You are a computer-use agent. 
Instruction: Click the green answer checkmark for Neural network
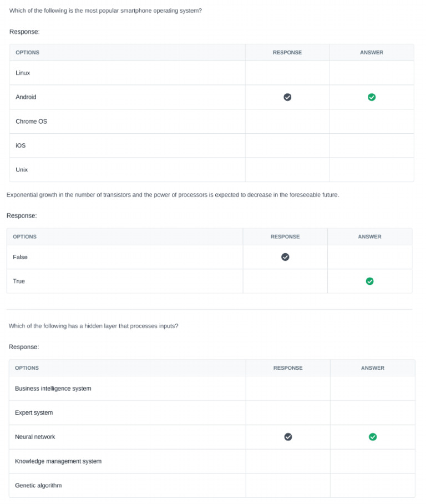(373, 437)
